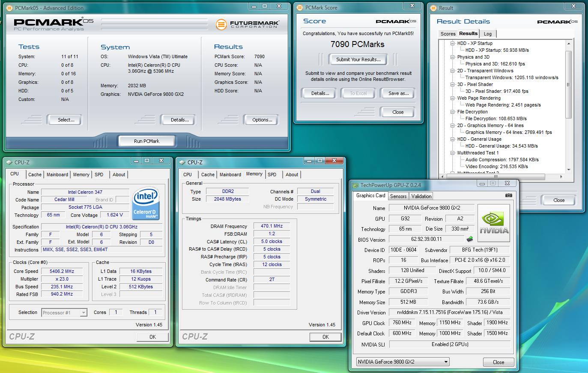Click the BIOS save chip icon in GPU-Z
Image resolution: width=588 pixels, height=373 pixels.
470,239
